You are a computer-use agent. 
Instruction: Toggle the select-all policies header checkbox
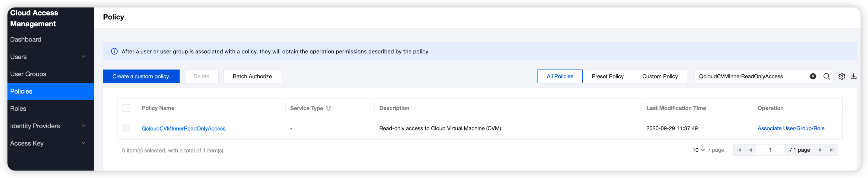[126, 108]
